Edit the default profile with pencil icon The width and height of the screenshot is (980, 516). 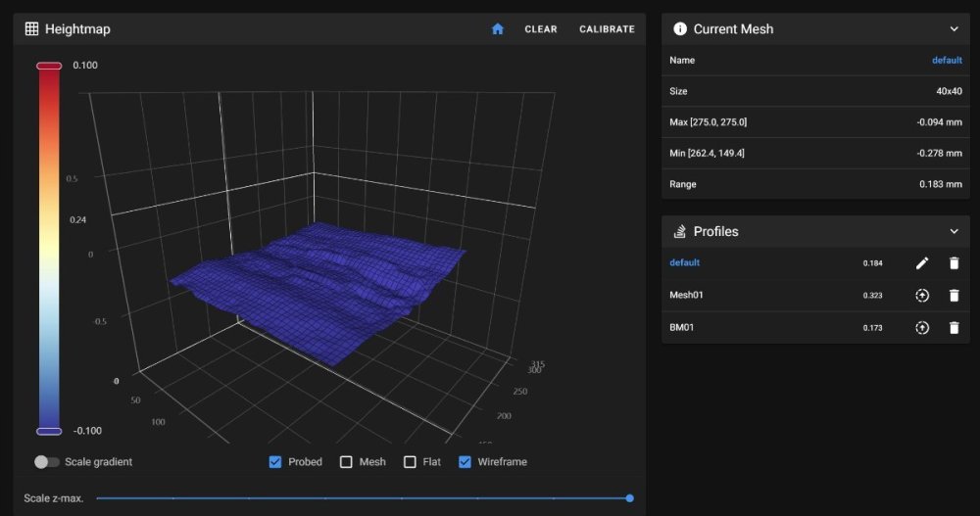pyautogui.click(x=922, y=263)
